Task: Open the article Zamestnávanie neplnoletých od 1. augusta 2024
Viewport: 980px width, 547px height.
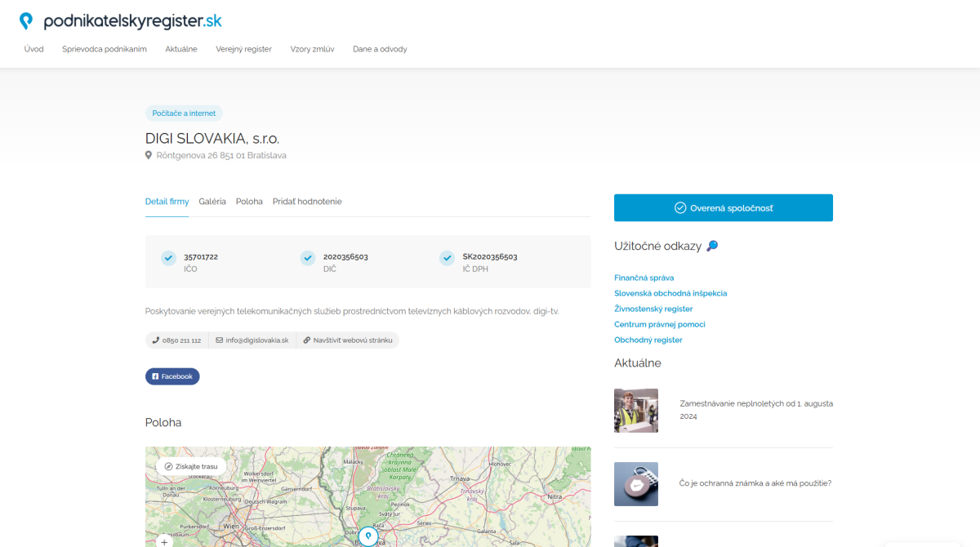Action: point(756,410)
